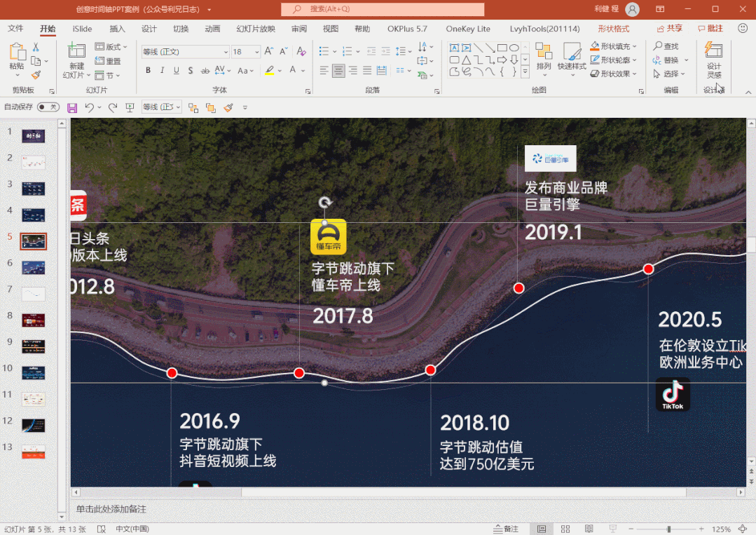Start slideshow from quick access toolbar
756x535 pixels.
130,107
